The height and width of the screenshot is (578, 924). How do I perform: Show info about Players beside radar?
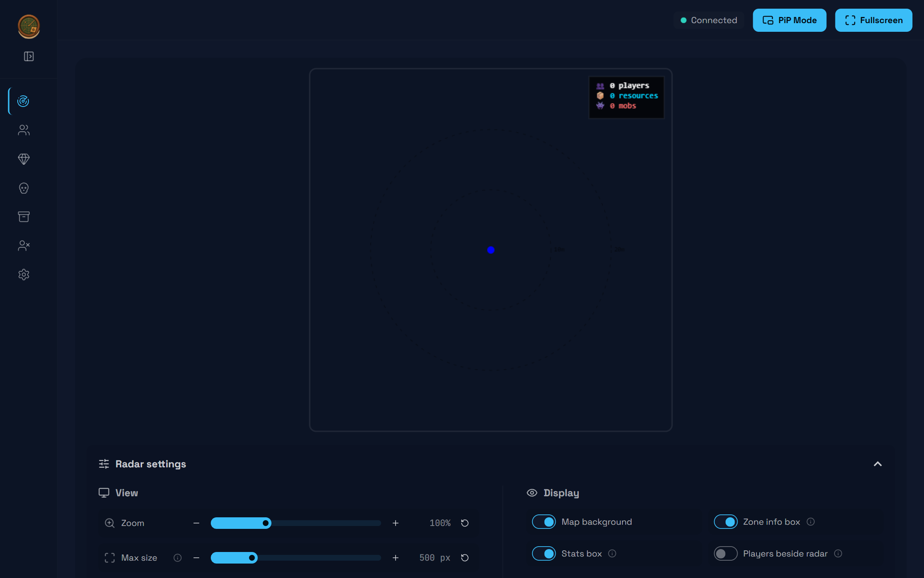coord(838,554)
